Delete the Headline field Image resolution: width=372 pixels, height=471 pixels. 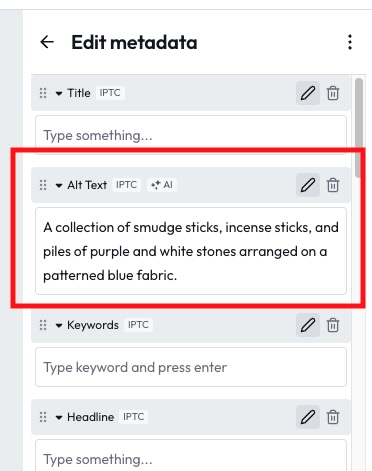coord(333,417)
